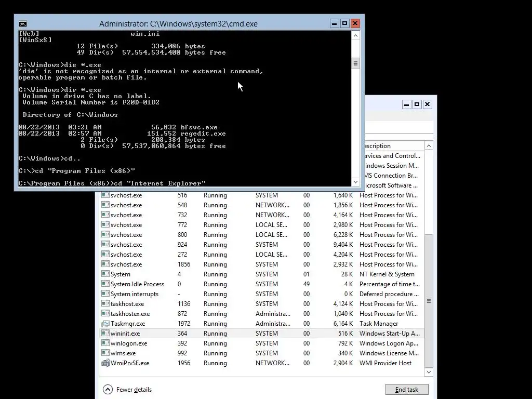This screenshot has width=532, height=399.
Task: Click the Taskmgr.exe chart icon
Action: (105, 323)
